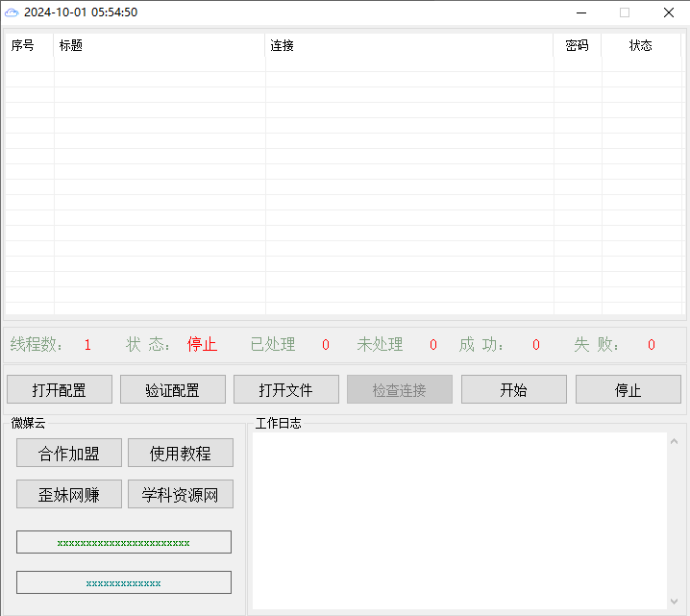Click the 线程数 label
This screenshot has width=690, height=616.
(x=37, y=345)
